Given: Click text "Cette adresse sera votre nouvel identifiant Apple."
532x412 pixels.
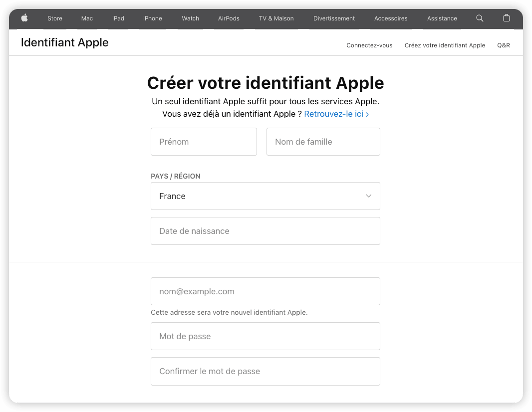Looking at the screenshot, I should coord(229,312).
